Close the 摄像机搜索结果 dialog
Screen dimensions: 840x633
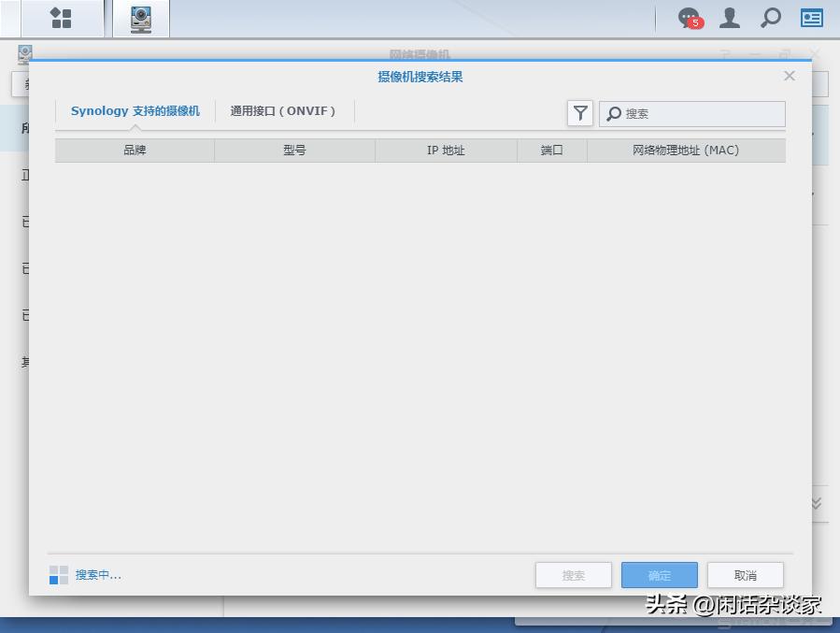tap(790, 76)
